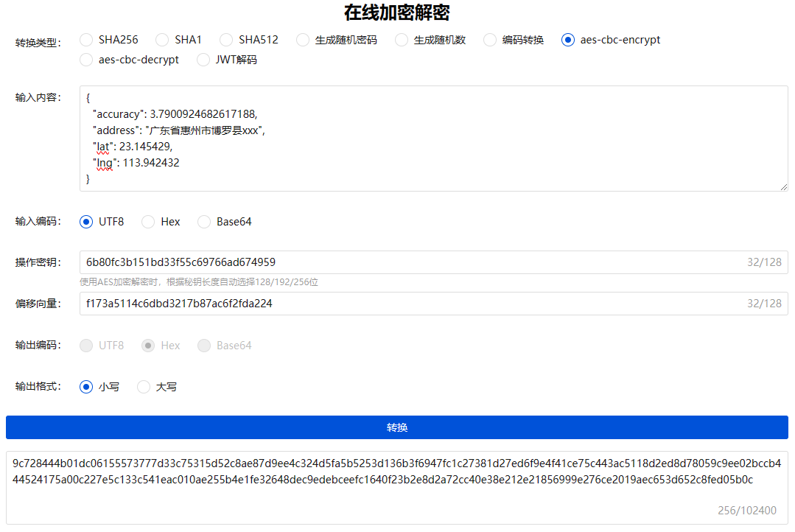Choose the SHA512 radio option
Viewport: 795px width, 532px height.
[226, 40]
